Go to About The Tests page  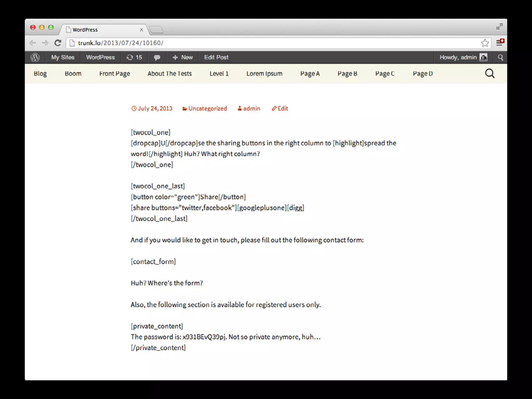pyautogui.click(x=169, y=74)
